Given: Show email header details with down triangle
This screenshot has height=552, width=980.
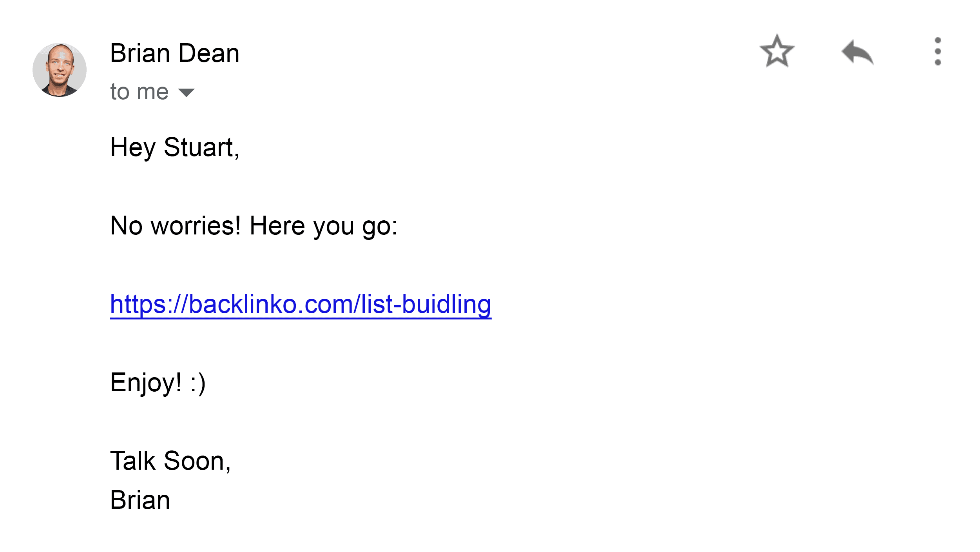Looking at the screenshot, I should (186, 93).
